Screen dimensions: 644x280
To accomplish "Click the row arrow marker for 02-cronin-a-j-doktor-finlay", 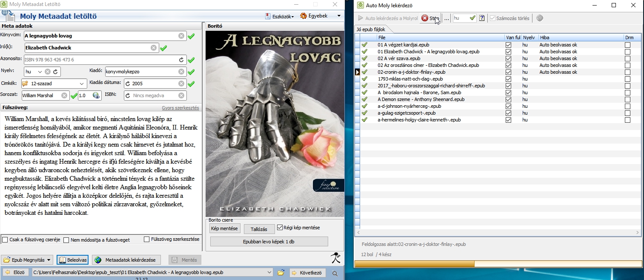I will [x=358, y=72].
